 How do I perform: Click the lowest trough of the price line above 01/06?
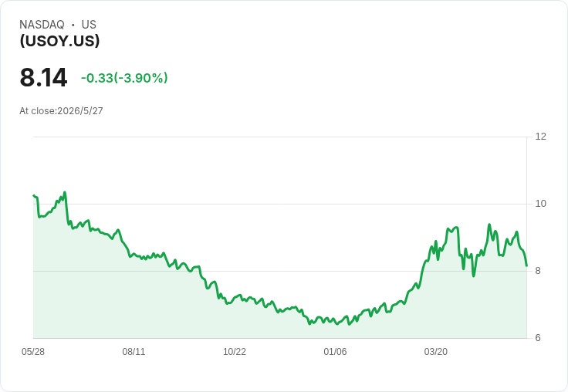[x=337, y=324]
